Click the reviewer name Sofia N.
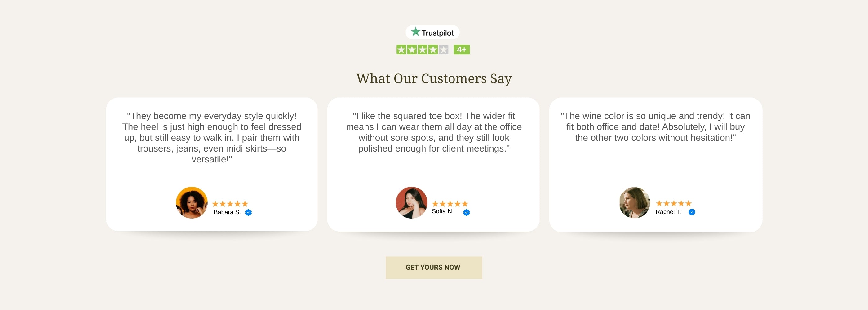The width and height of the screenshot is (868, 310). click(442, 211)
